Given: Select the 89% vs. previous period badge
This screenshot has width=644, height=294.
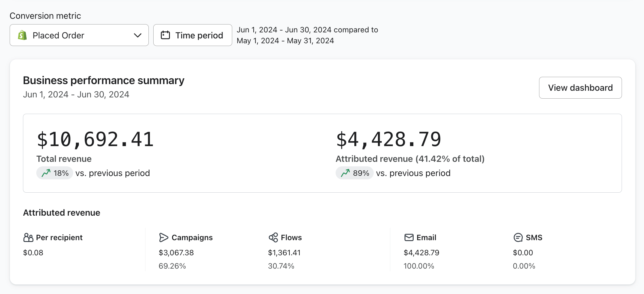Looking at the screenshot, I should (x=355, y=173).
